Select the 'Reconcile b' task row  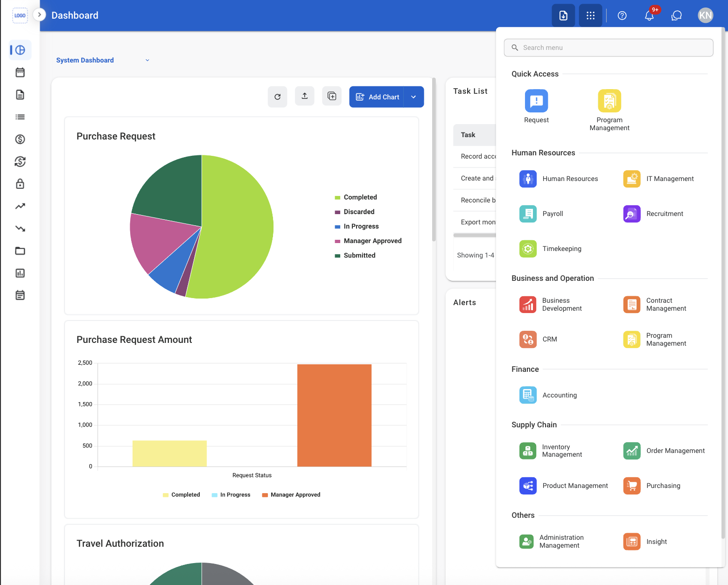(x=475, y=200)
